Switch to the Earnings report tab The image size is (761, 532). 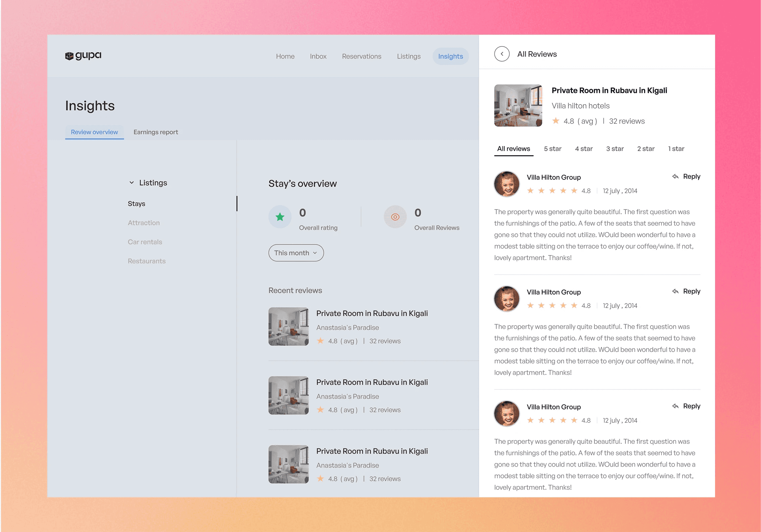coord(156,132)
